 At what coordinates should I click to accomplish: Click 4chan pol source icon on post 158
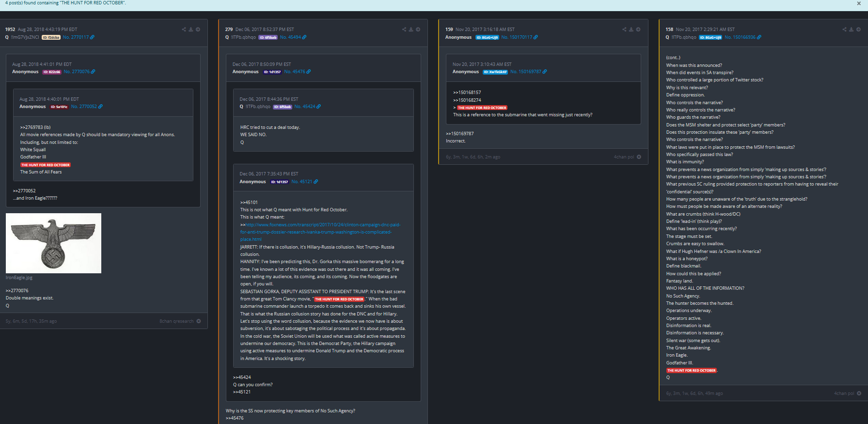(859, 393)
